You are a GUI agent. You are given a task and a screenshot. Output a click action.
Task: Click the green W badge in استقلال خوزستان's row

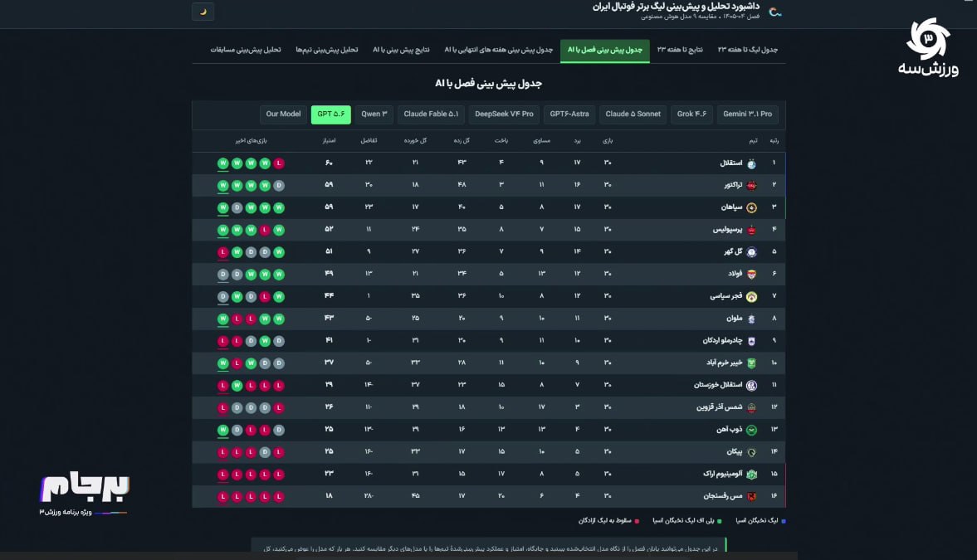coord(237,386)
